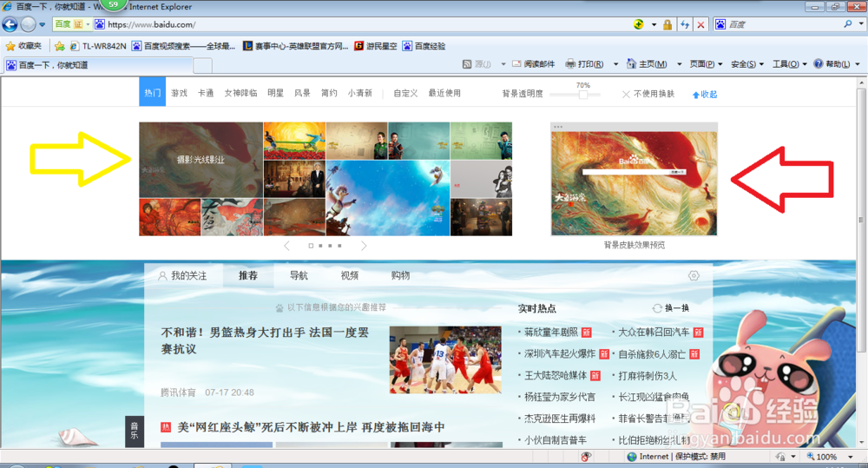Select the 卡通 skin category

coord(206,93)
